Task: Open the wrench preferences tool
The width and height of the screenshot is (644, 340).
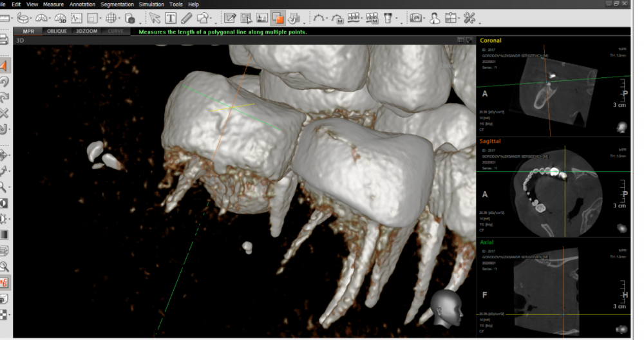Action: point(469,17)
